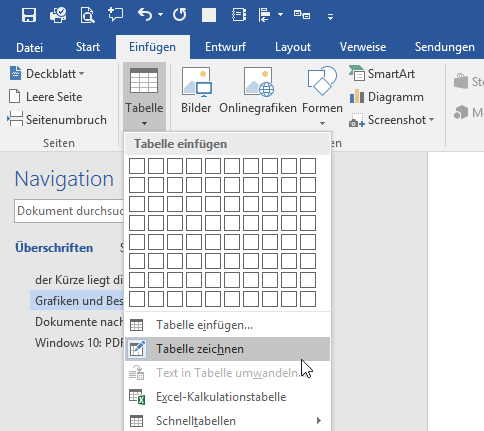Open the Schnelltabellen submenu
The height and width of the screenshot is (431, 484).
click(228, 421)
